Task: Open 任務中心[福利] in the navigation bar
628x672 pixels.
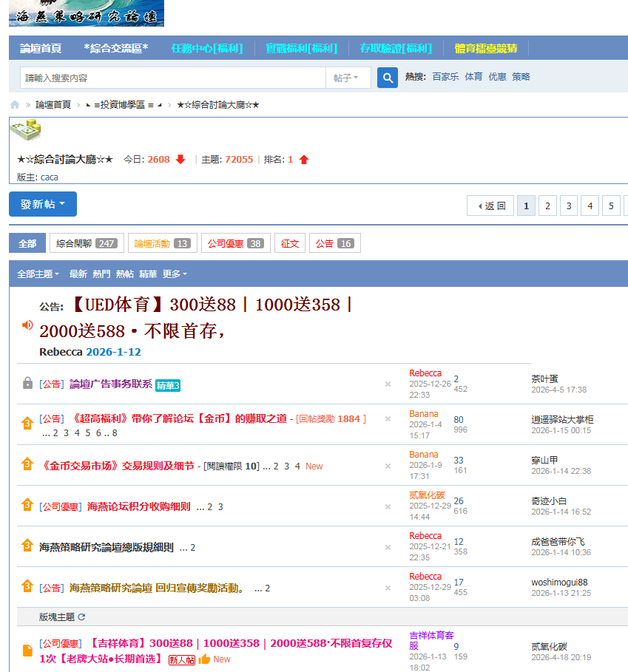Action: (206, 48)
